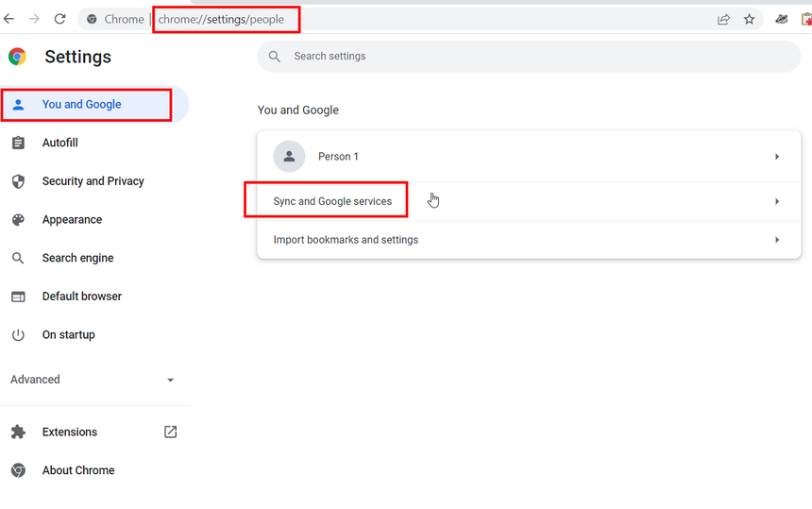Click the Extensions external link icon

coord(170,432)
